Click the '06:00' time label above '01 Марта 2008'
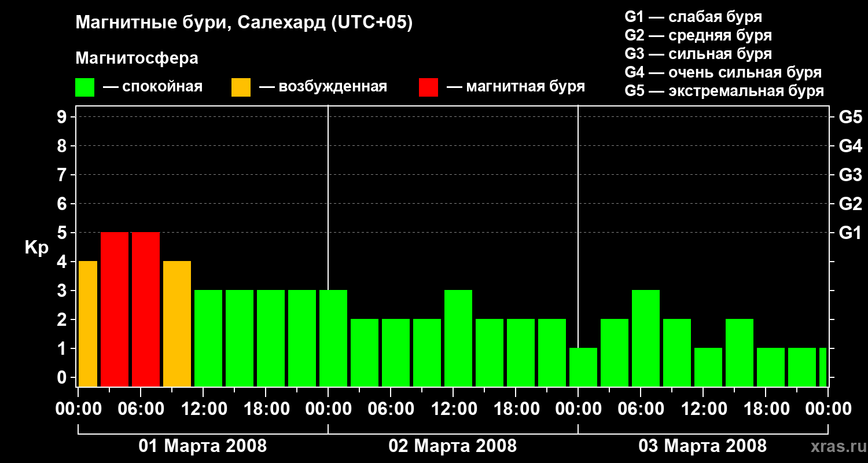The image size is (868, 463). pos(140,409)
